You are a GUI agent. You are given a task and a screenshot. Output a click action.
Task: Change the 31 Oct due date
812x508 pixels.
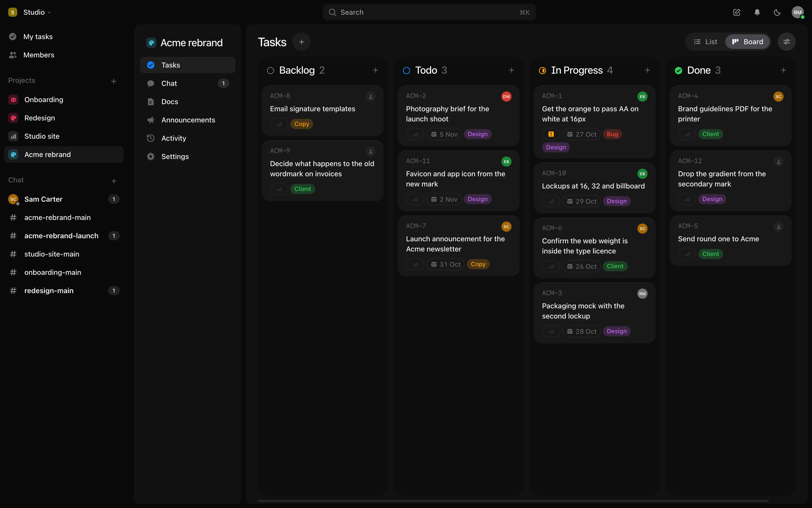pos(446,264)
